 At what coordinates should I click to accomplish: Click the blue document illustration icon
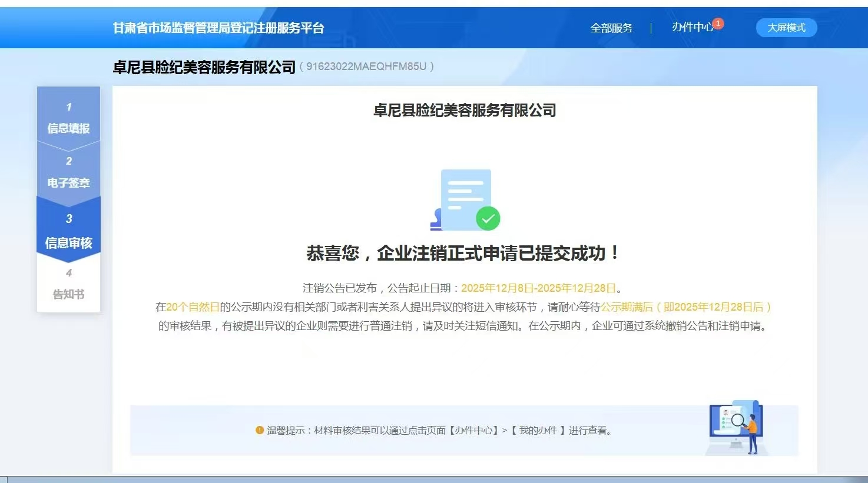pyautogui.click(x=465, y=197)
